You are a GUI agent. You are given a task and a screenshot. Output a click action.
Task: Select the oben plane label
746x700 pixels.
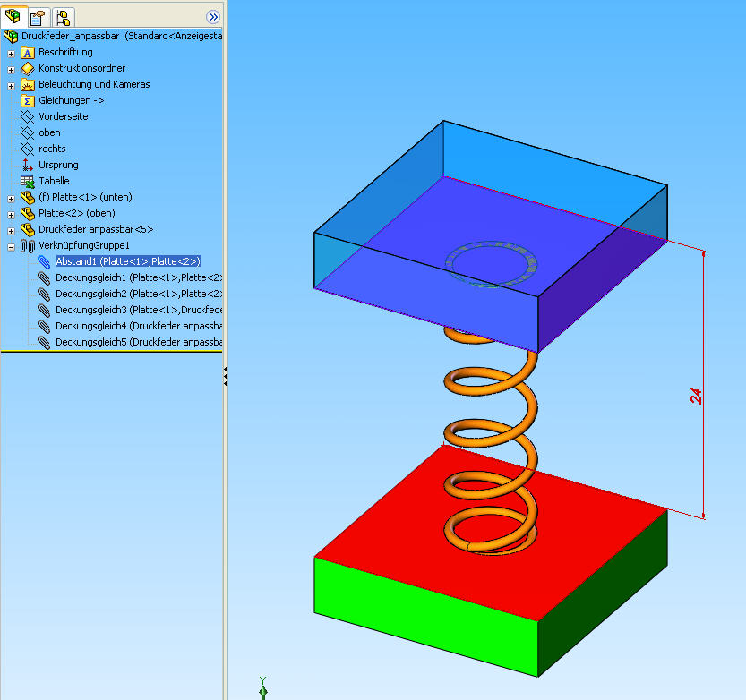point(49,132)
